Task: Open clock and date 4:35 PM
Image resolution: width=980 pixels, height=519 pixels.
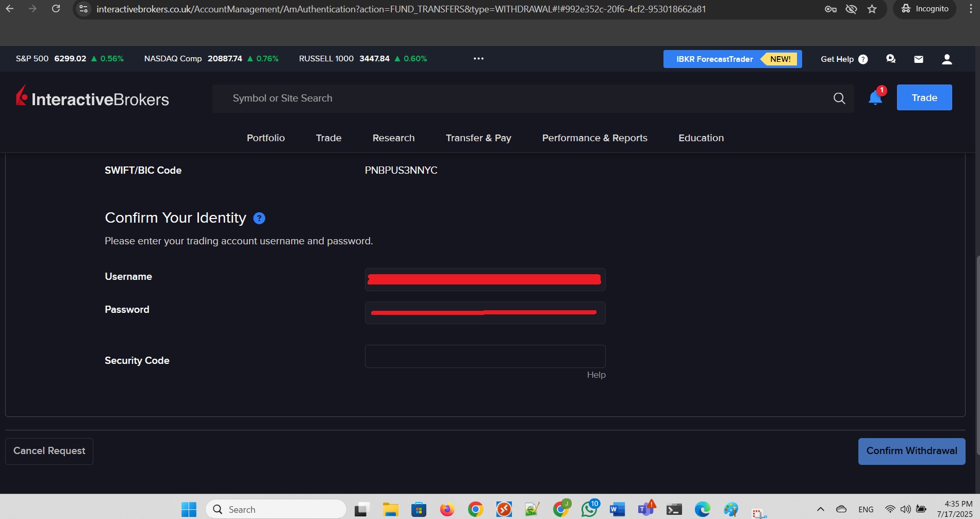Action: tap(955, 509)
